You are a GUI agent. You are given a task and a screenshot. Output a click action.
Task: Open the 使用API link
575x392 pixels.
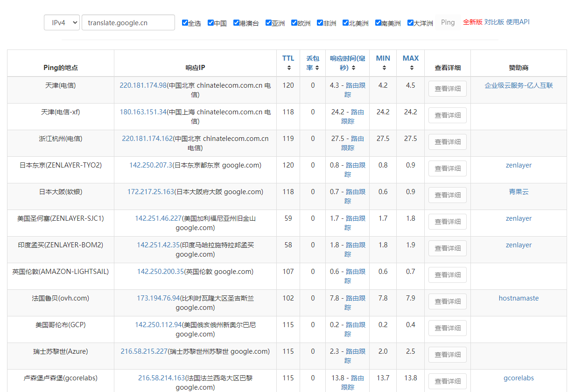coord(518,22)
